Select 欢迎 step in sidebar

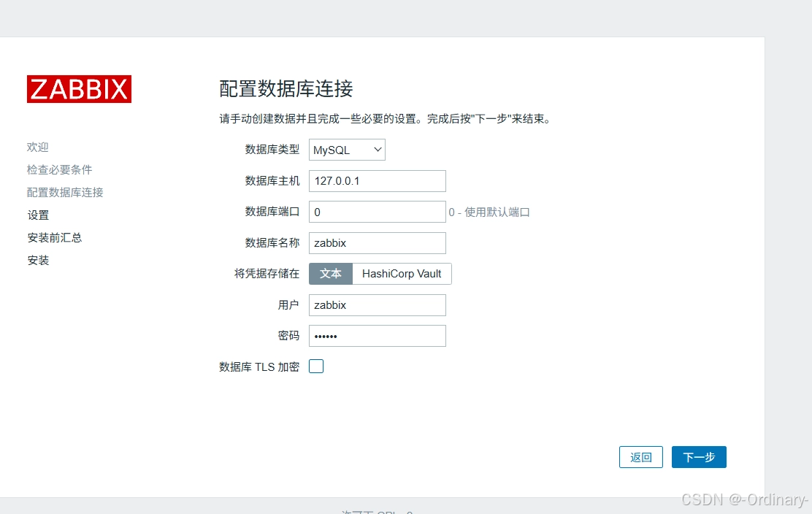tap(38, 147)
